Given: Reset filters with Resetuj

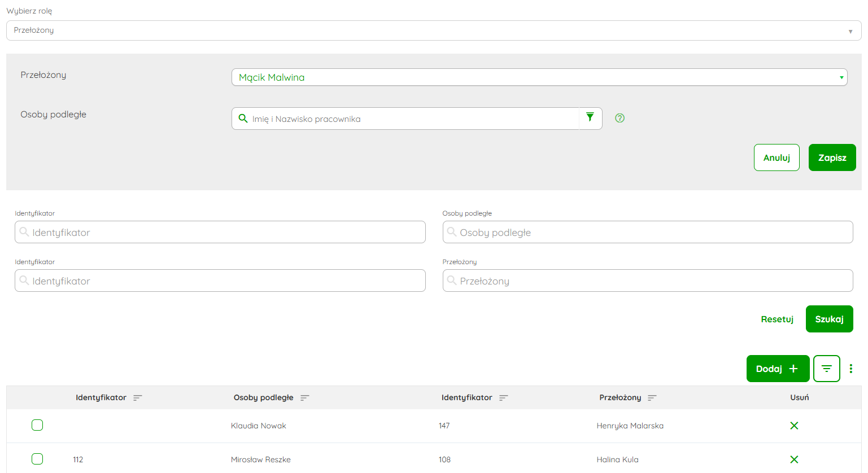Looking at the screenshot, I should click(x=777, y=319).
